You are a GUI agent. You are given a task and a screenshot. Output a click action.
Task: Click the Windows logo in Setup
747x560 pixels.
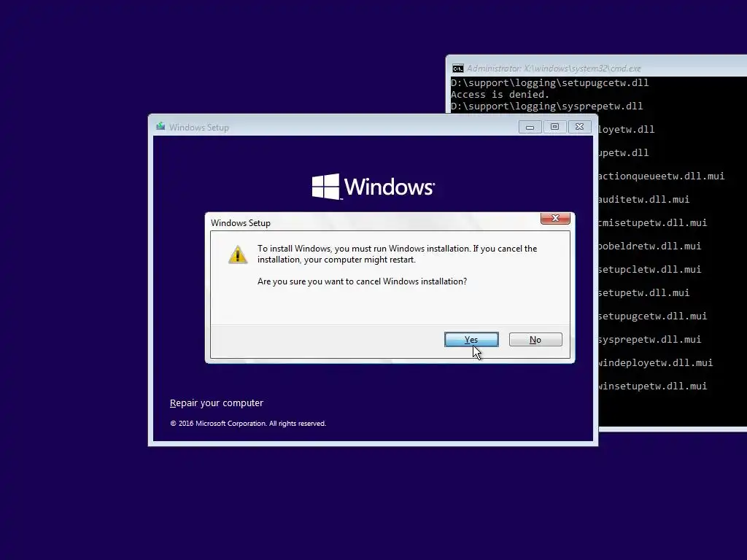(x=373, y=186)
